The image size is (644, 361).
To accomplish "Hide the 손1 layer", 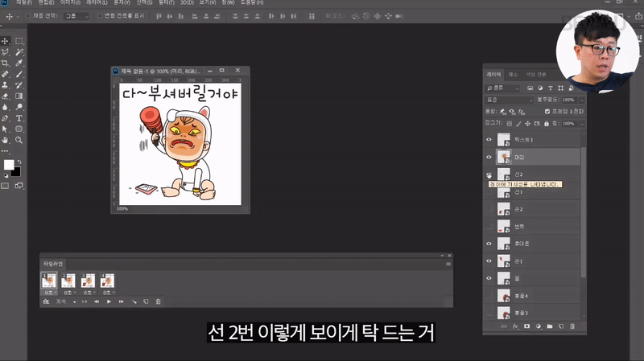I will point(489,261).
